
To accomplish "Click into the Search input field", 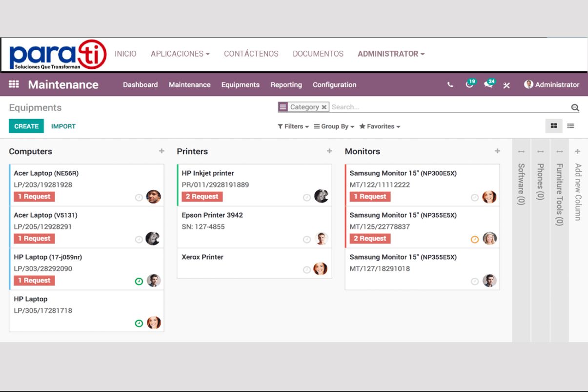I will point(439,107).
